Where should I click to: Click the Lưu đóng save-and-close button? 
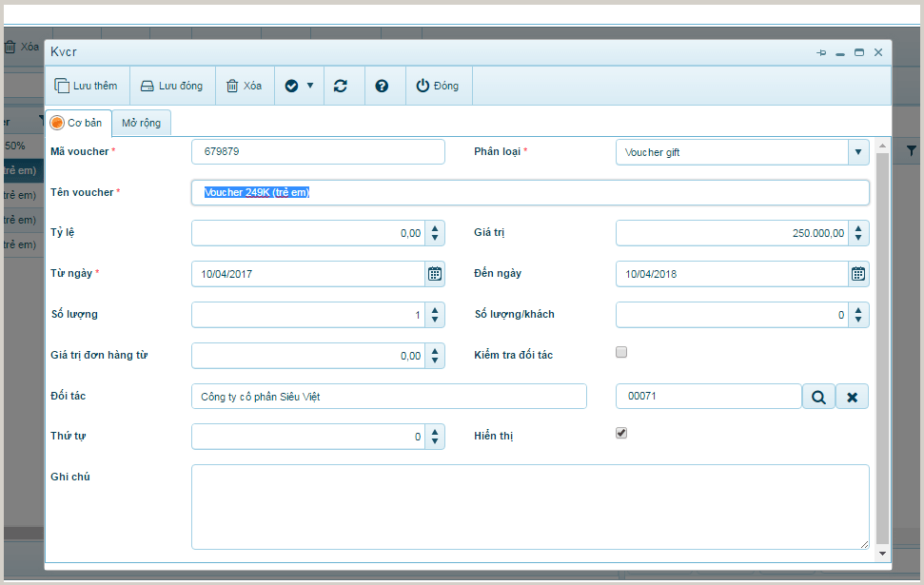coord(172,86)
